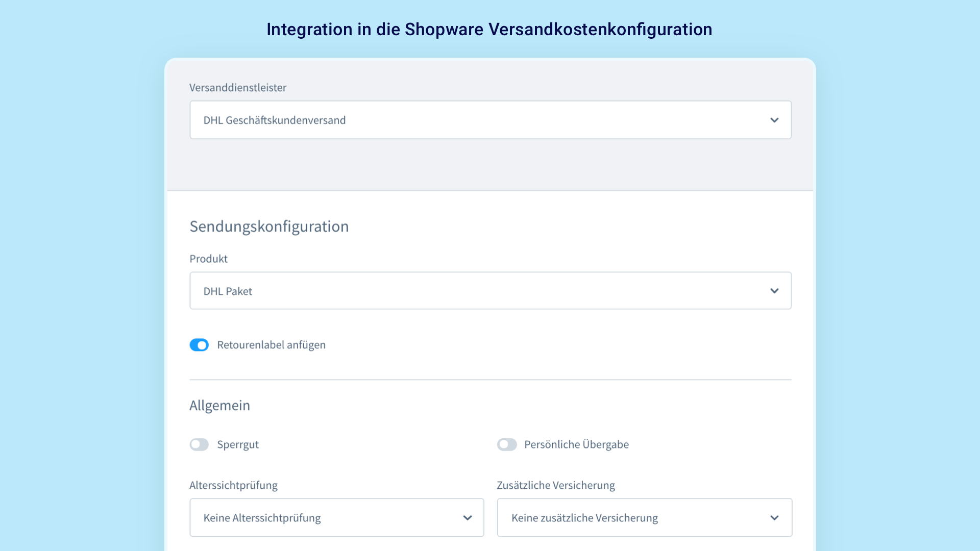This screenshot has height=551, width=980.
Task: Click chevron in Keine Alterssichtprüfung select
Action: (467, 518)
